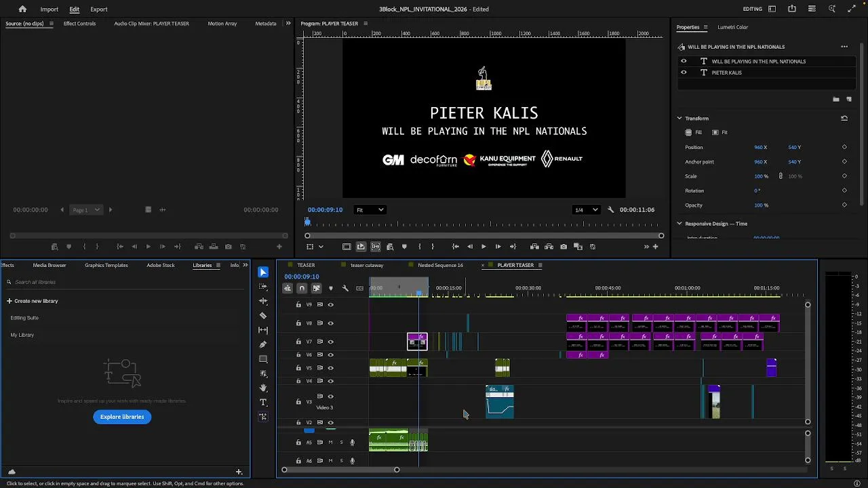Step forward one frame in Program Monitor
868x488 pixels.
click(498, 247)
